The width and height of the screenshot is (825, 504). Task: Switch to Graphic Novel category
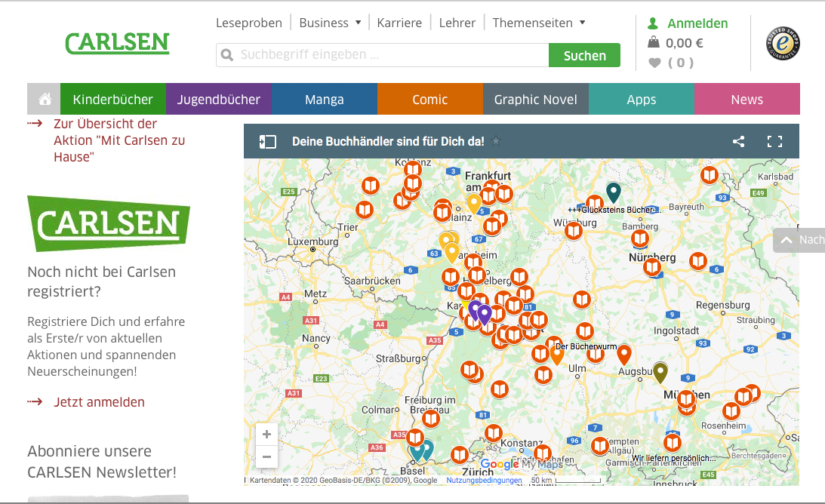click(535, 100)
